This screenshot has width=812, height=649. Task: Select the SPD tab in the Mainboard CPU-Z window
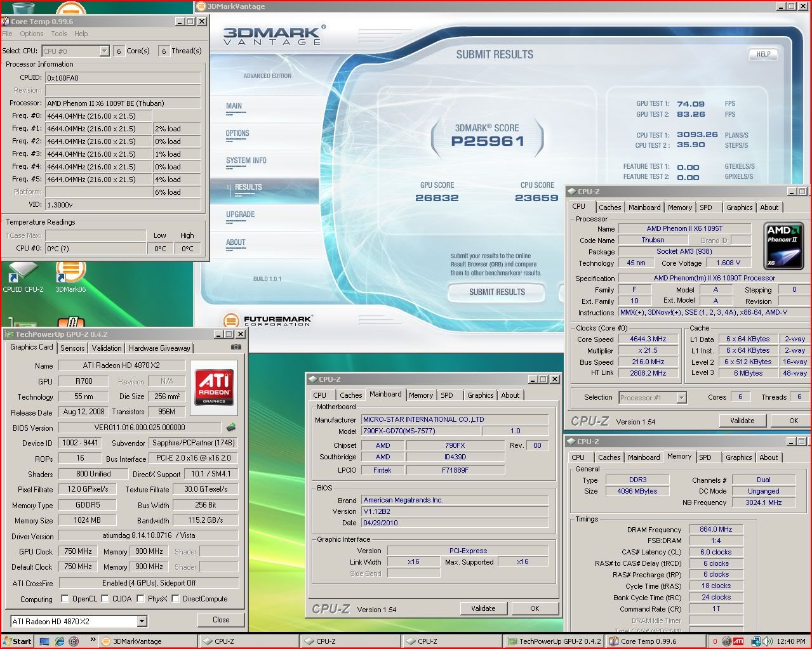tap(447, 395)
